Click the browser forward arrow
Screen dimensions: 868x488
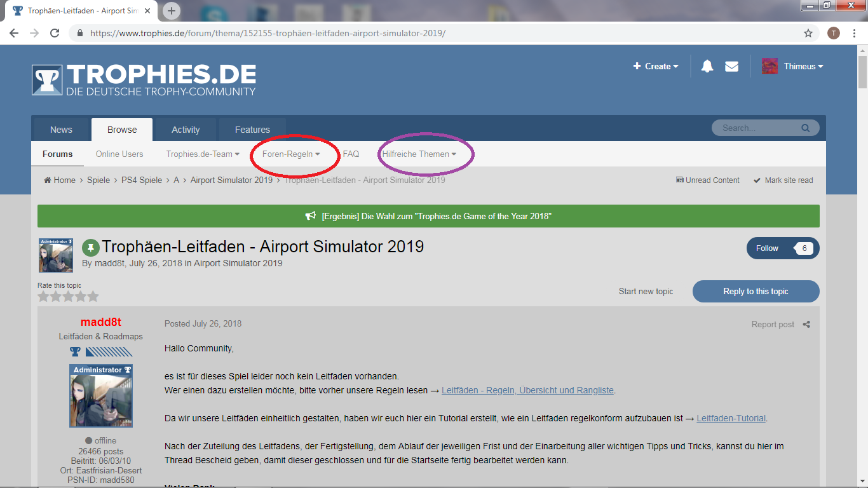(34, 33)
